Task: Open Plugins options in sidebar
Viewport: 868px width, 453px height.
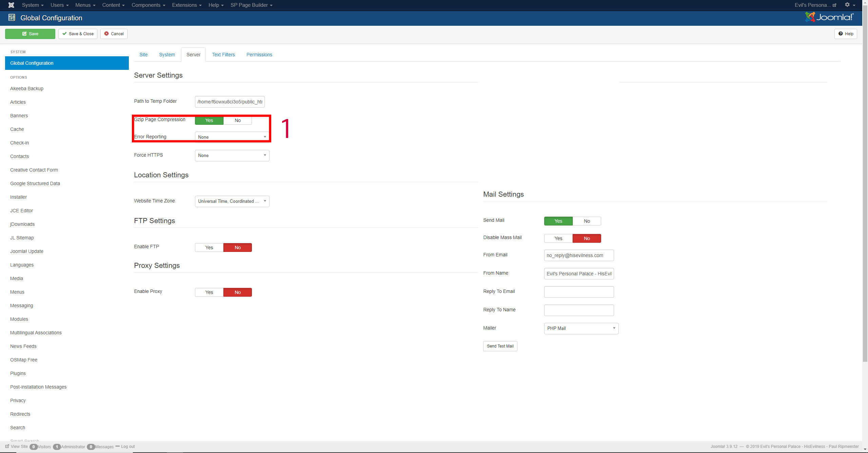Action: coord(18,373)
